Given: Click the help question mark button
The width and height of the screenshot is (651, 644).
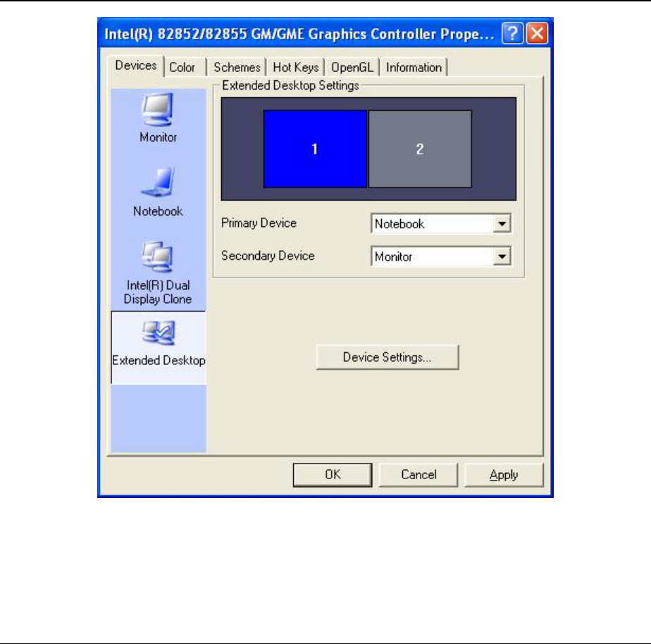Looking at the screenshot, I should [512, 33].
